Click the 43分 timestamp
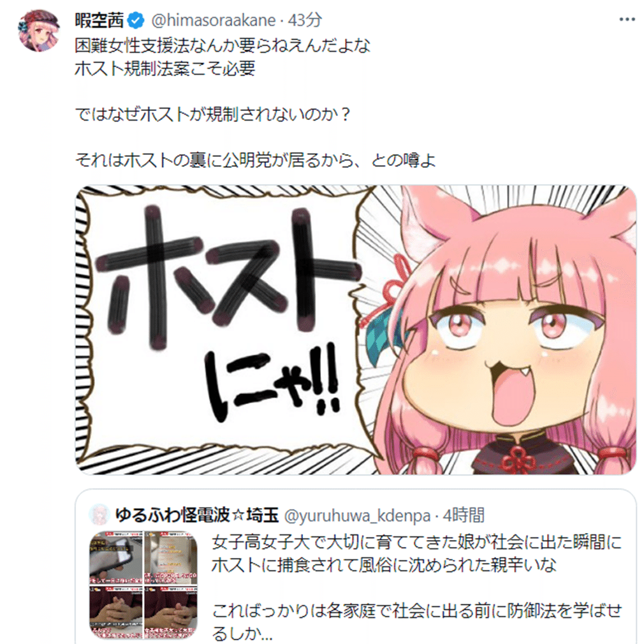 tap(304, 20)
